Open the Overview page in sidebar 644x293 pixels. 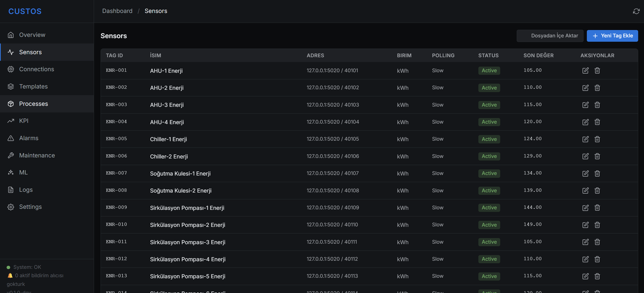coord(47,35)
